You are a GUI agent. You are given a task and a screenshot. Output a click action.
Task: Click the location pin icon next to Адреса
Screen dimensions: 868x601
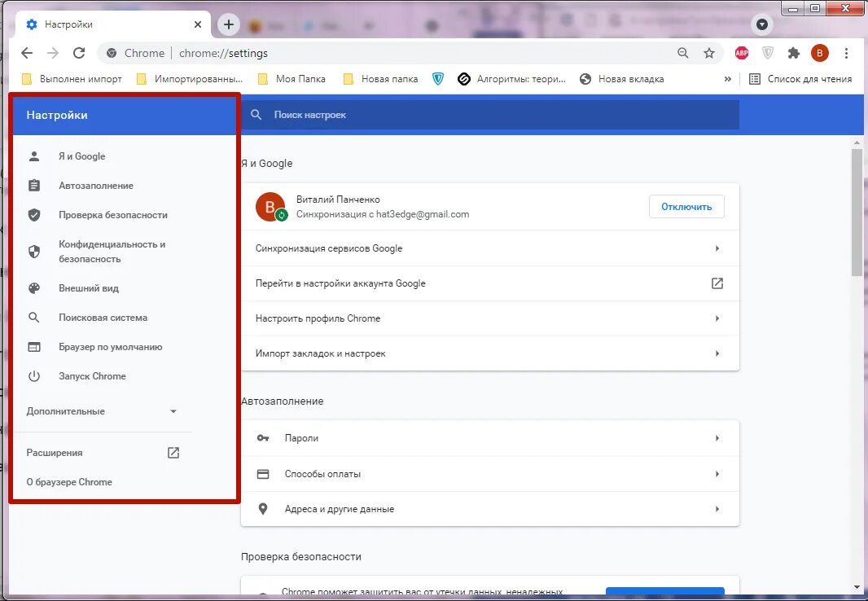tap(263, 509)
